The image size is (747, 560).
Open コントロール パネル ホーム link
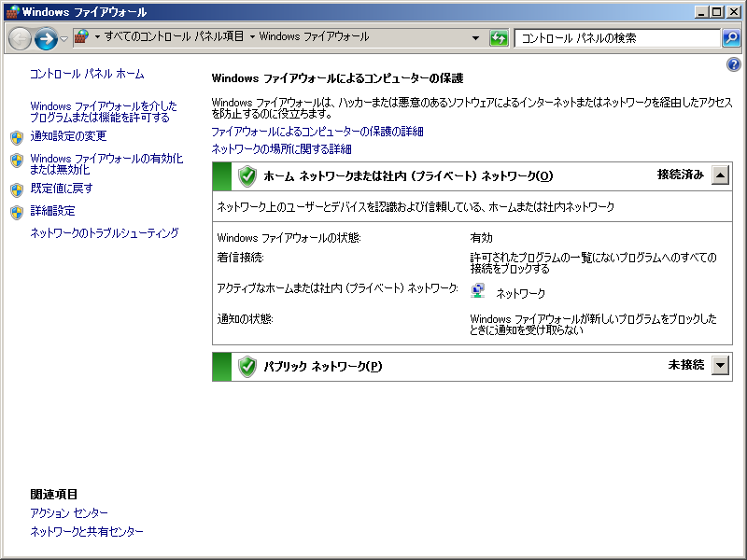(87, 74)
